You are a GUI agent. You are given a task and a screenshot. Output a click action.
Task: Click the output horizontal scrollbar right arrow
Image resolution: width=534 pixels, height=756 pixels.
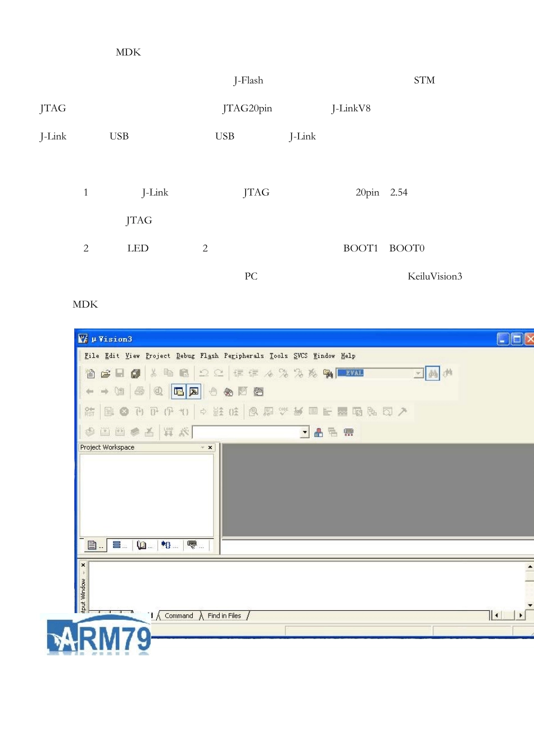pos(521,615)
